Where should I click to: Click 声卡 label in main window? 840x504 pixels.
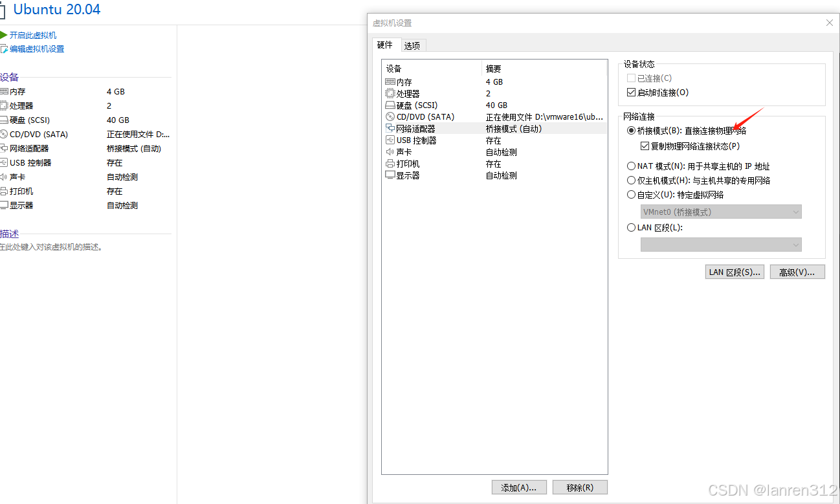click(17, 177)
